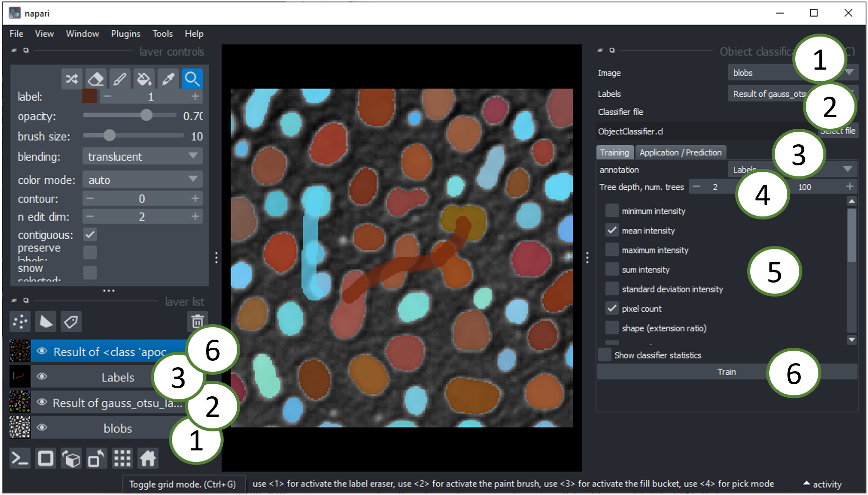The height and width of the screenshot is (495, 868).
Task: Adjust the opacity slider
Action: [145, 115]
